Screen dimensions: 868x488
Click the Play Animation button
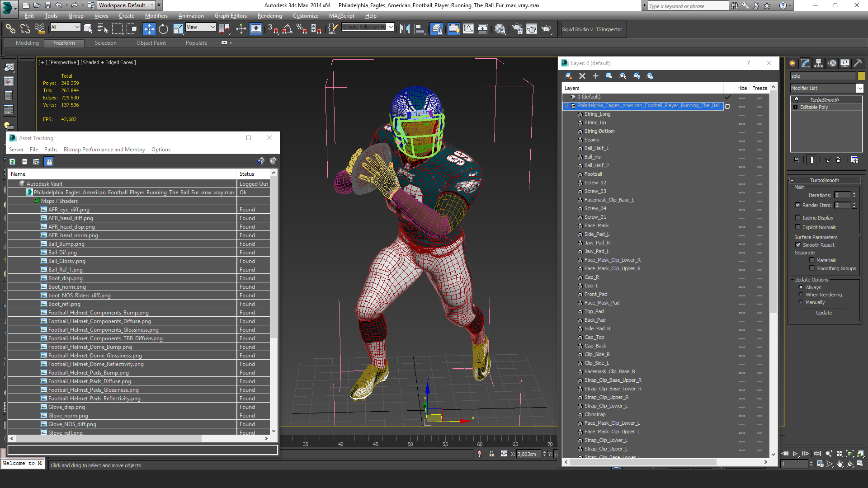pyautogui.click(x=795, y=453)
